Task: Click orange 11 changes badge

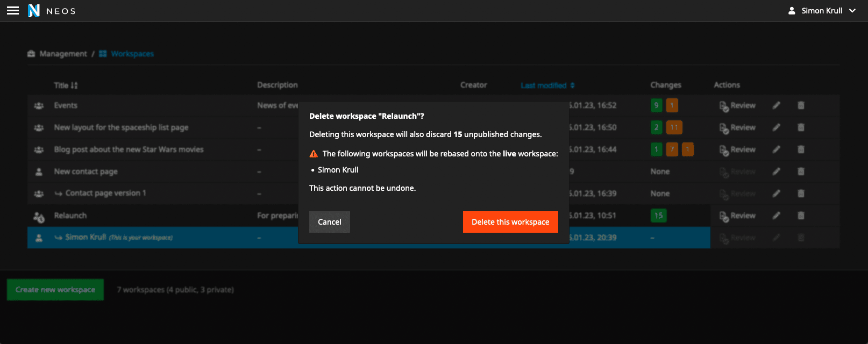Action: [x=674, y=127]
